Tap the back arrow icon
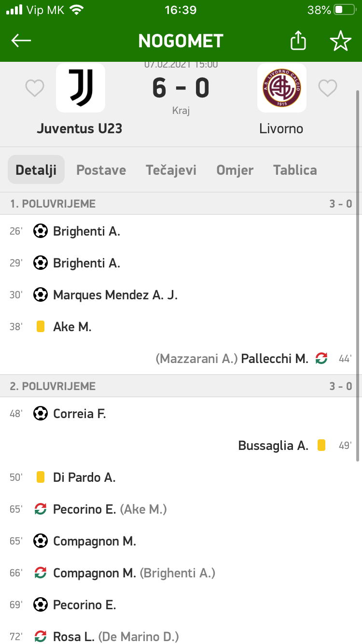362x644 pixels. coord(21,41)
